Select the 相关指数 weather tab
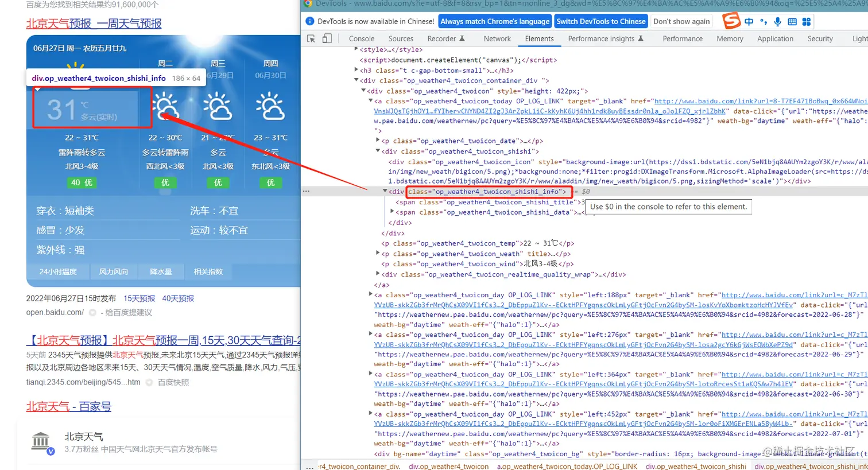Viewport: 868px width, 470px height. pyautogui.click(x=208, y=271)
